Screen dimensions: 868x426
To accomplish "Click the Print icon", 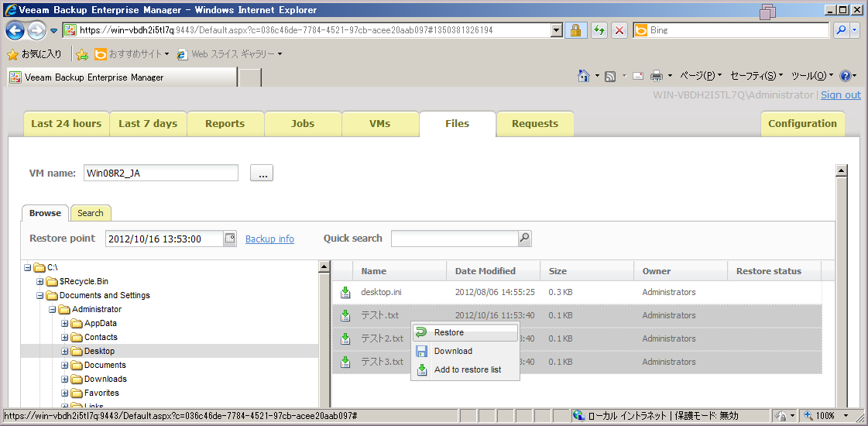I will pos(656,76).
